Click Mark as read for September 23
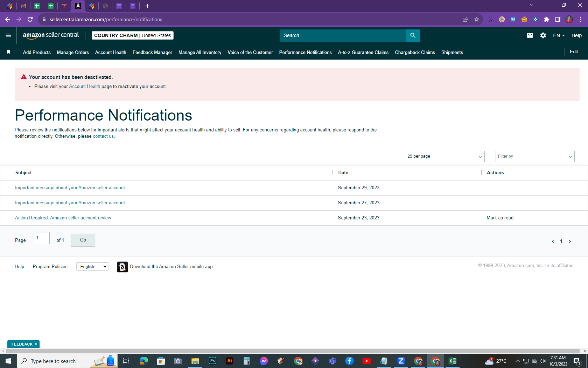Image resolution: width=588 pixels, height=368 pixels. click(x=500, y=218)
